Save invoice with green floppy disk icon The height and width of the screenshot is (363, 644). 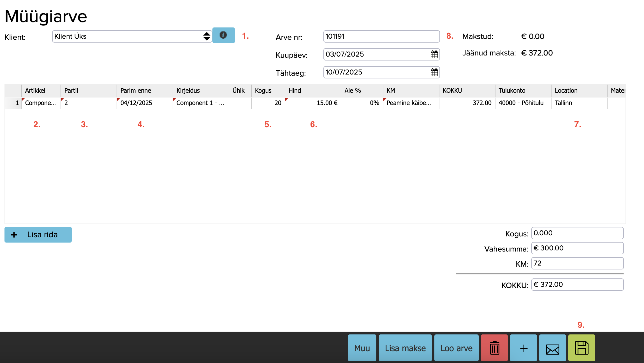(582, 348)
